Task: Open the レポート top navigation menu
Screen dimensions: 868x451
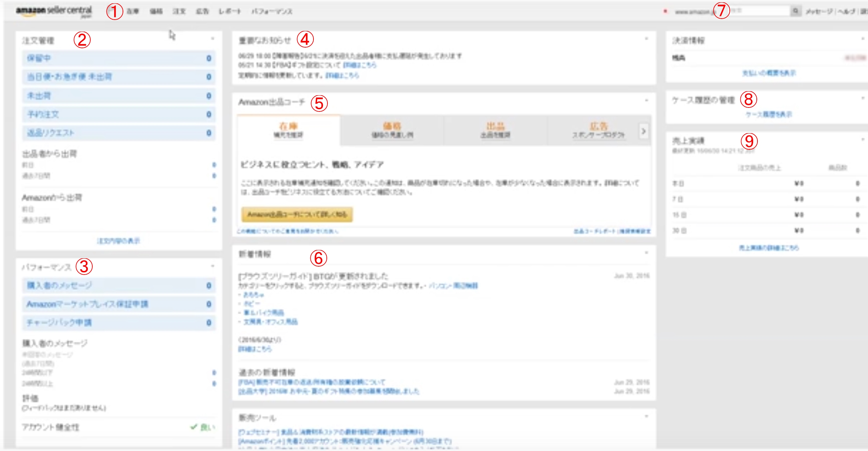Action: (x=230, y=11)
